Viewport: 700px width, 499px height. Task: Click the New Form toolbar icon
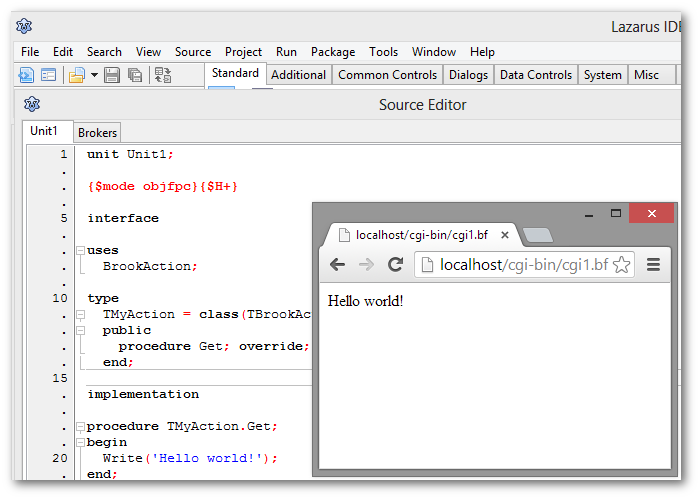[x=48, y=75]
